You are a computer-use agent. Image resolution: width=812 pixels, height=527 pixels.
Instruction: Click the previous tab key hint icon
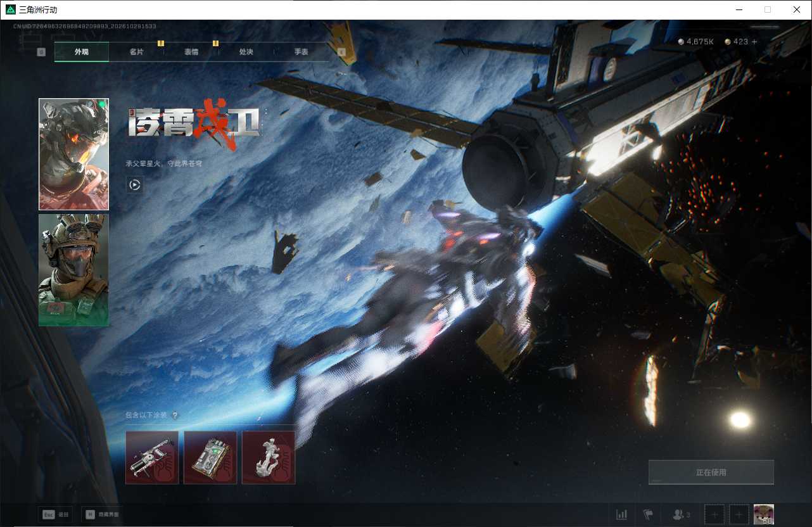click(41, 52)
